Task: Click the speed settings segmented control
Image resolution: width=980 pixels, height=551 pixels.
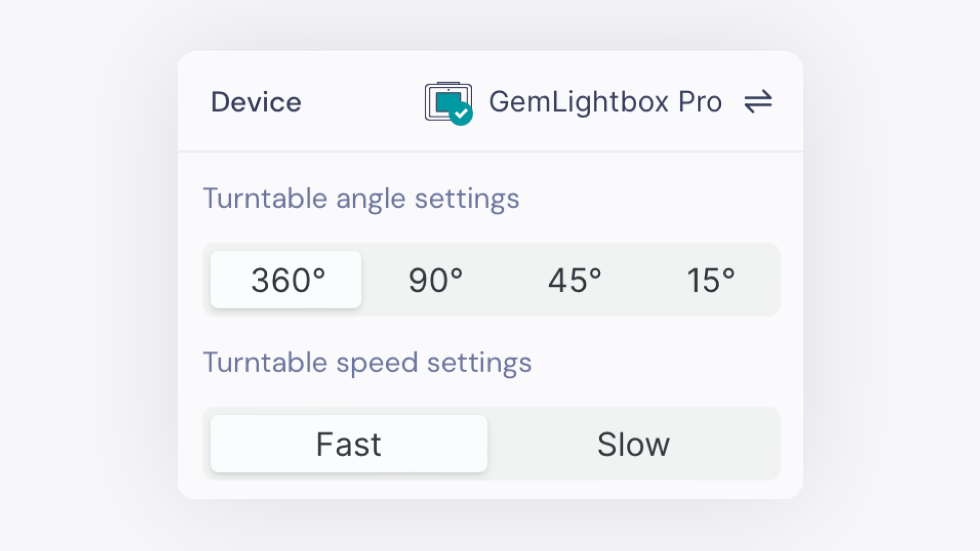Action: pos(492,443)
